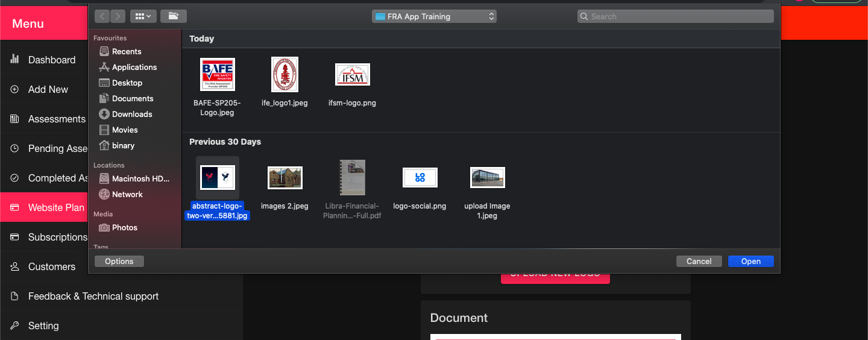Click the ifsm-logo.png file name

click(x=352, y=103)
